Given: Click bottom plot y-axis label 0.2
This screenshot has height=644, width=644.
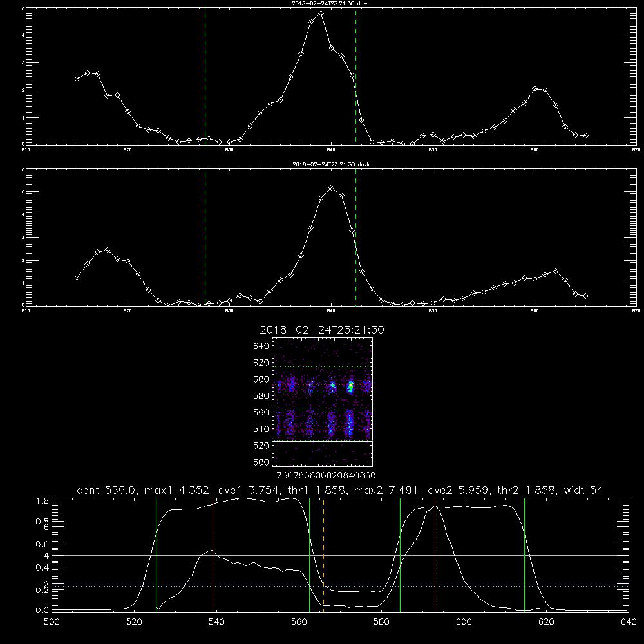Looking at the screenshot, I should point(43,590).
